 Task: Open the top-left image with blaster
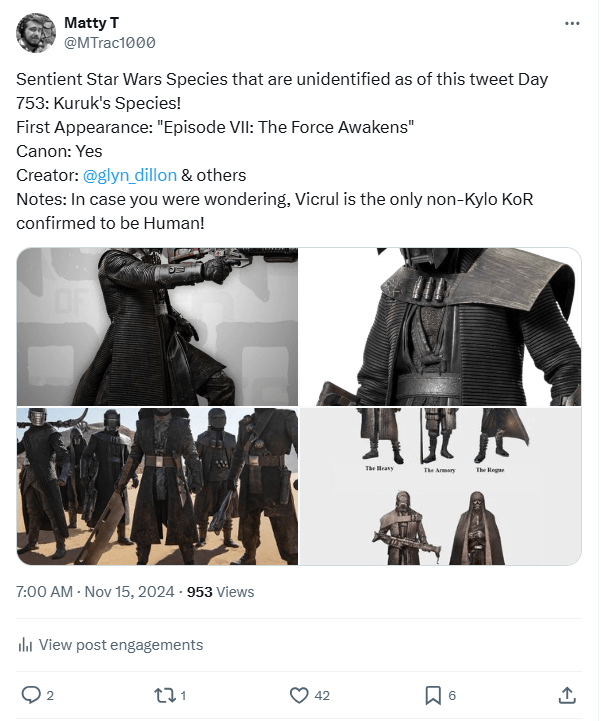[x=157, y=326]
